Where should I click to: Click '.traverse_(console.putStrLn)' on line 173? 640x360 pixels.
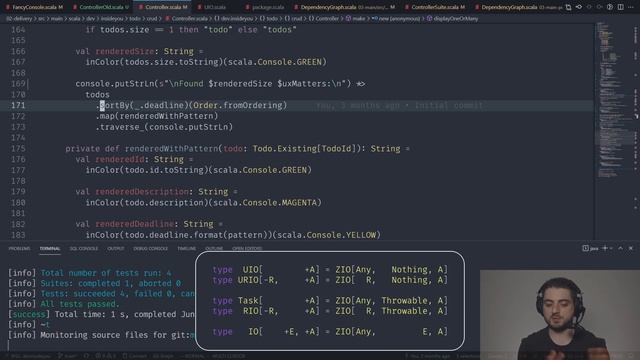[164, 127]
